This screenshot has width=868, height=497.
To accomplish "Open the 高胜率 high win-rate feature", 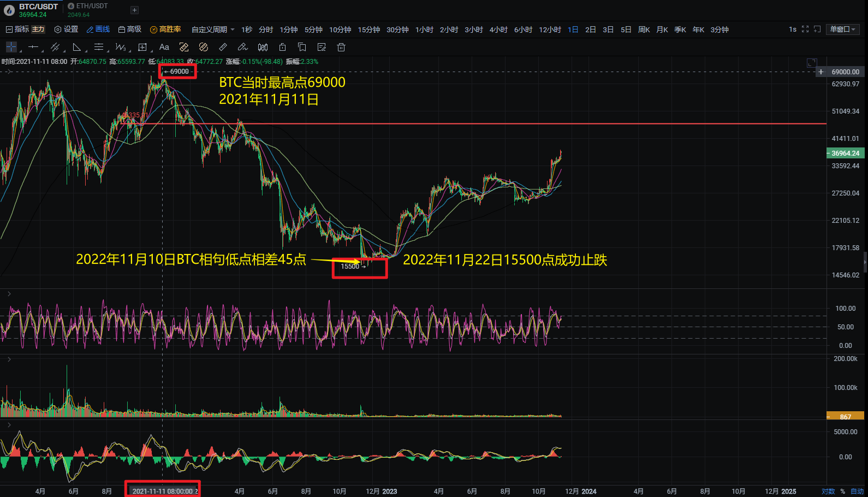I will pyautogui.click(x=165, y=29).
